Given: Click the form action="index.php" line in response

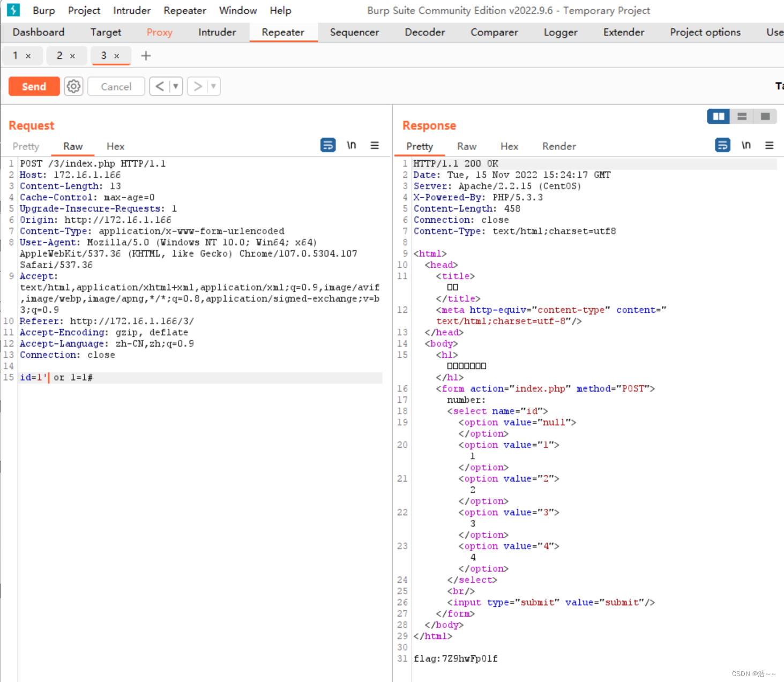Looking at the screenshot, I should [545, 389].
